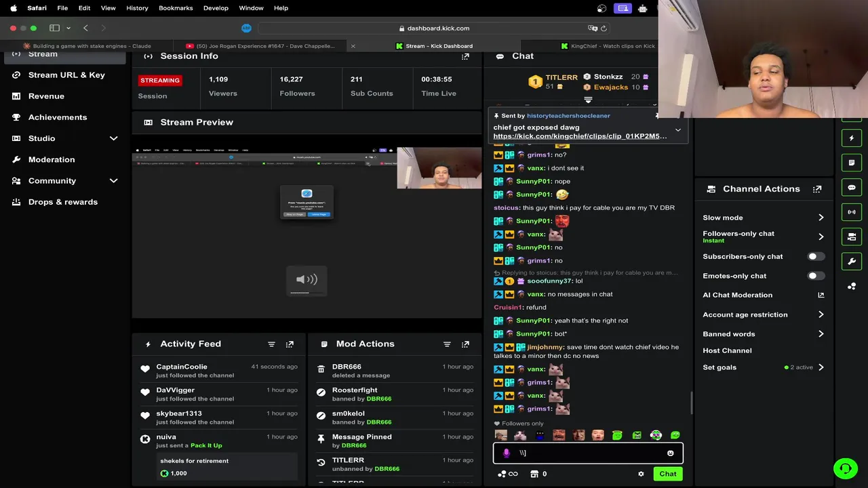Click the channel points infinity icon

(x=509, y=474)
